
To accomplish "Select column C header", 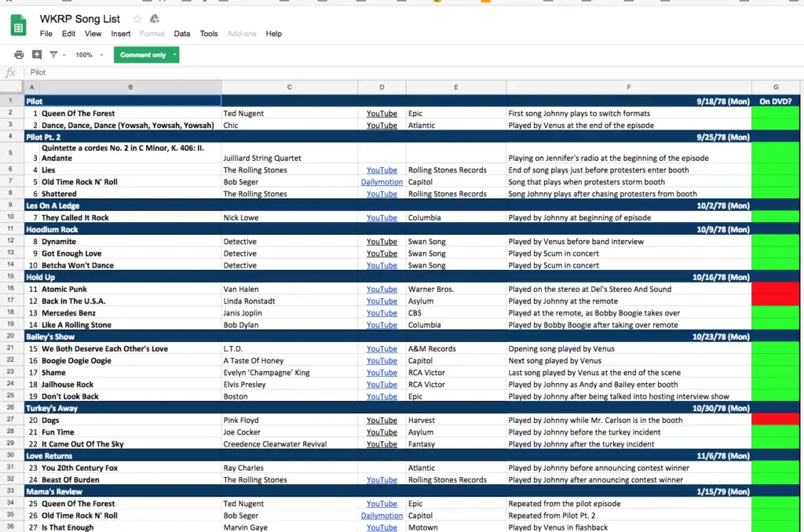I will click(x=290, y=87).
